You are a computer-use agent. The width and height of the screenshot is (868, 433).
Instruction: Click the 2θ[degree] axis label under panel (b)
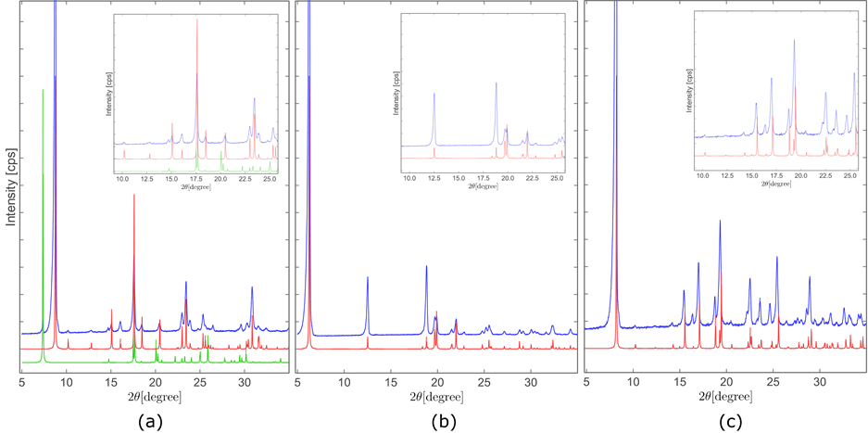pos(437,397)
